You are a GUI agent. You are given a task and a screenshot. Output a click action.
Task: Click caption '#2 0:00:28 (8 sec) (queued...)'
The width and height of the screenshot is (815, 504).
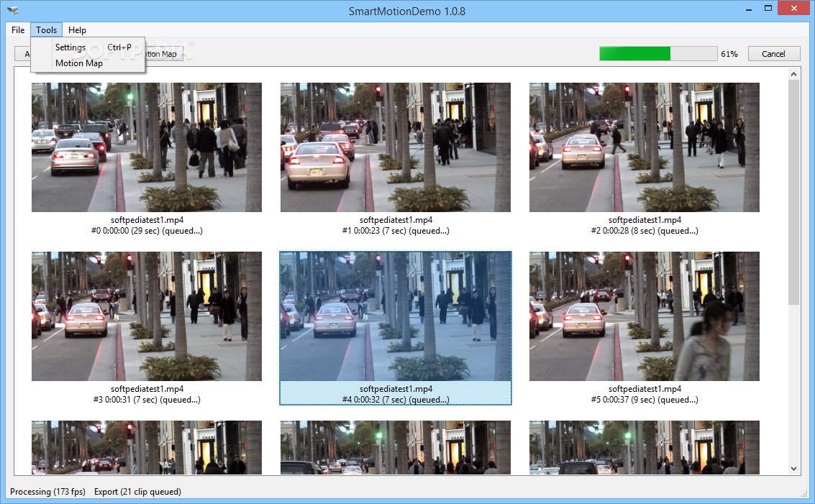tap(645, 231)
